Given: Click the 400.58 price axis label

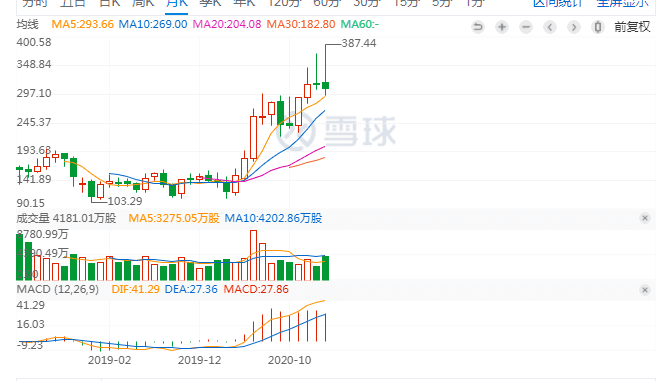Looking at the screenshot, I should 34,43.
